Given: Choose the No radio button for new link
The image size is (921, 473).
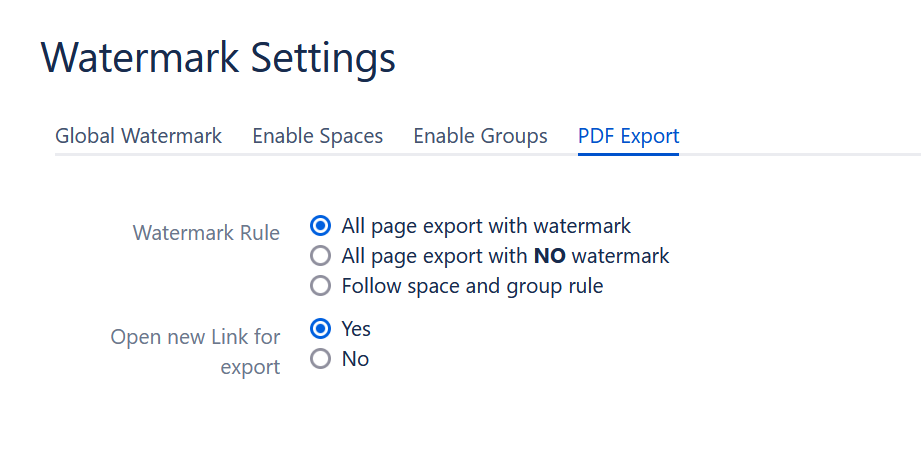Looking at the screenshot, I should click(321, 358).
